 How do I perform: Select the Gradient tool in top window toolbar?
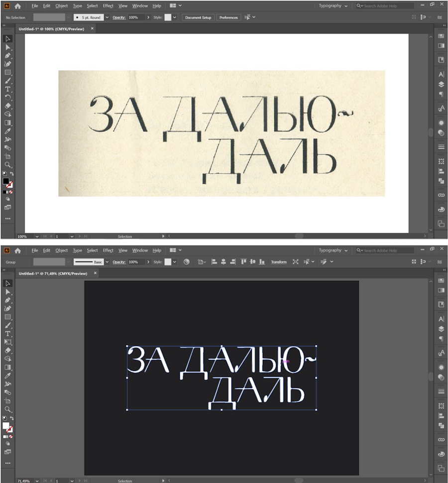click(x=7, y=122)
